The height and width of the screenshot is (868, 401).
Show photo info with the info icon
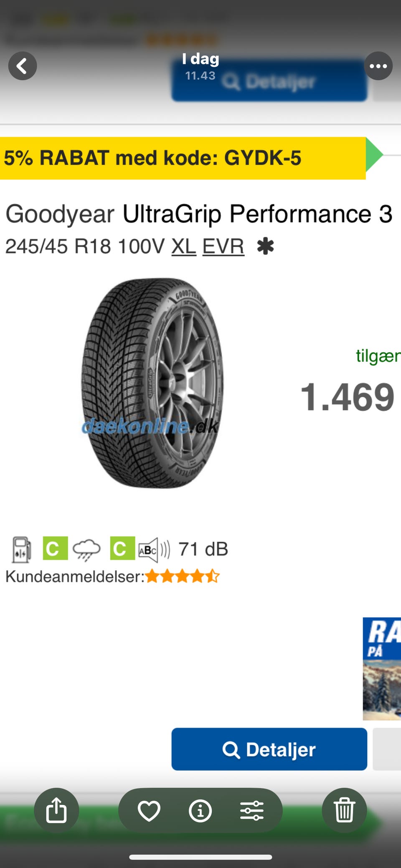(200, 811)
